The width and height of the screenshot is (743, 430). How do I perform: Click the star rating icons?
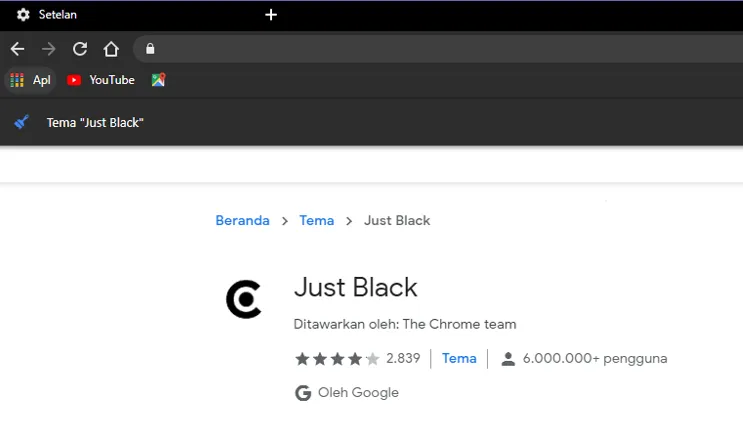coord(337,358)
